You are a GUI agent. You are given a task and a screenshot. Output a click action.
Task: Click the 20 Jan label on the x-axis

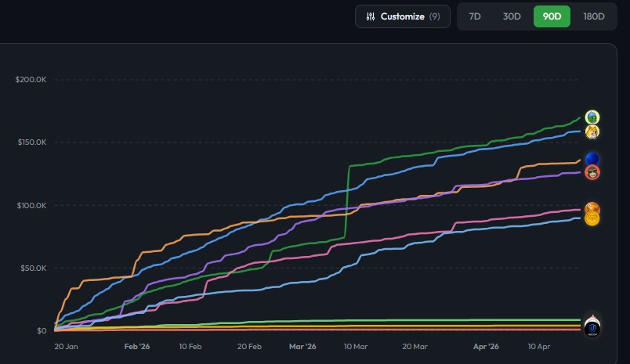coord(66,346)
